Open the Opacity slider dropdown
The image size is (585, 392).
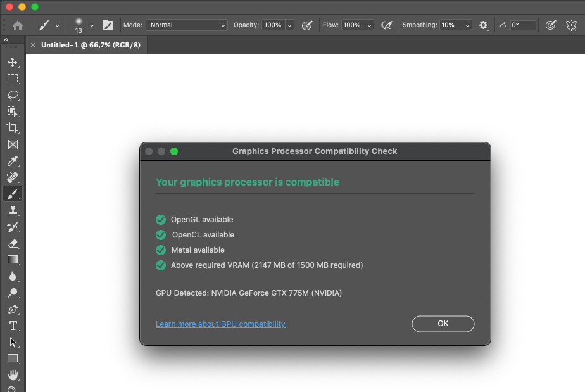[x=289, y=25]
